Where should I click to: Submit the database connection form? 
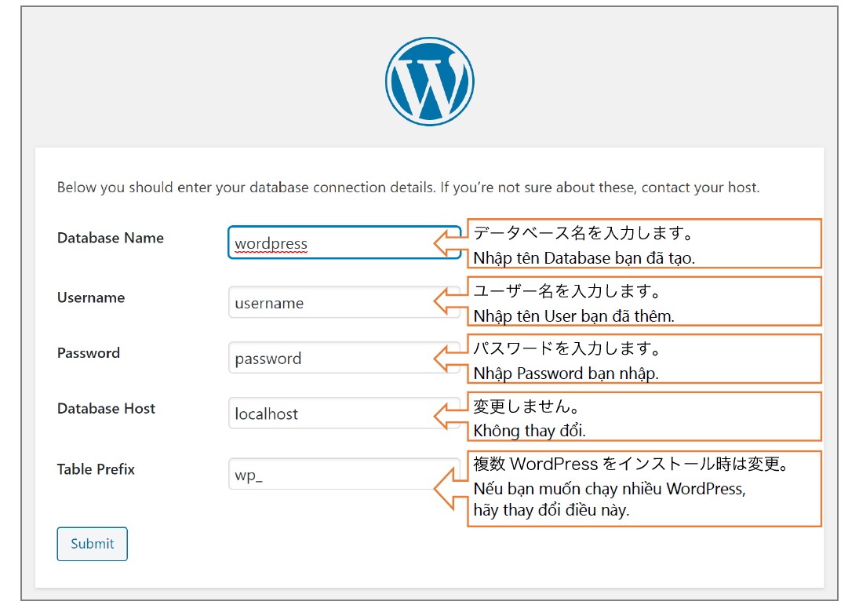92,544
